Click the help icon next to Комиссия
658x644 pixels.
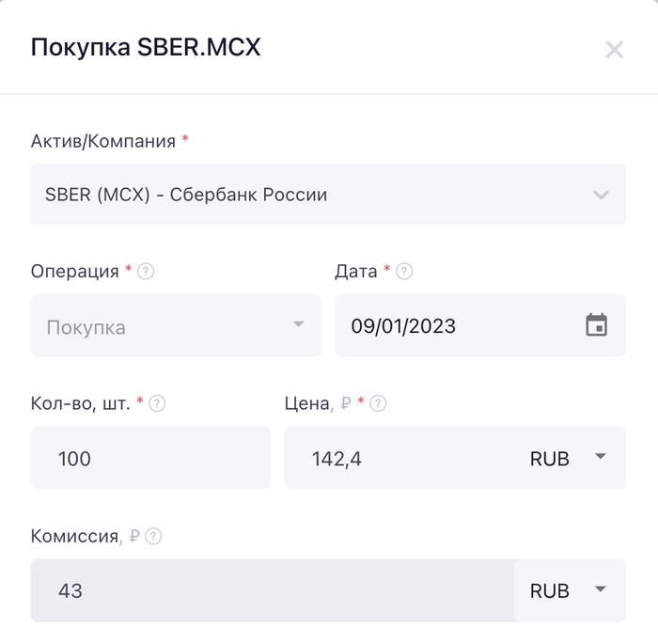tap(153, 537)
